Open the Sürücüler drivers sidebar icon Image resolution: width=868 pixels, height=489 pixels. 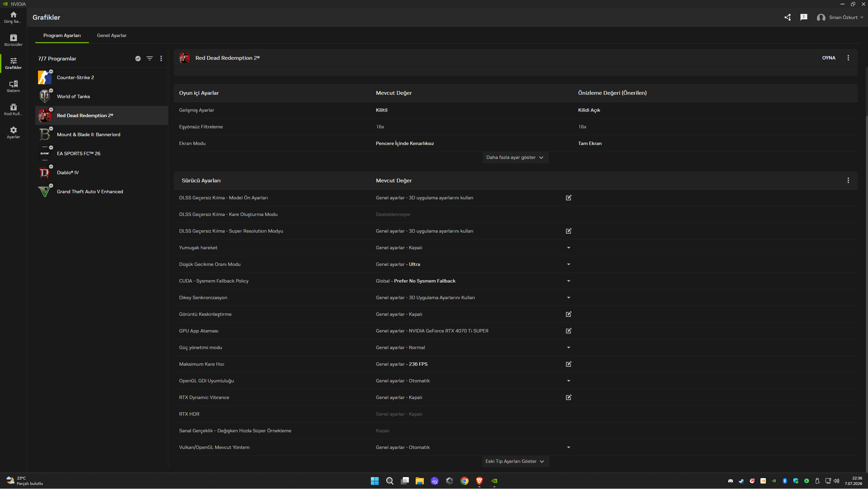click(13, 40)
